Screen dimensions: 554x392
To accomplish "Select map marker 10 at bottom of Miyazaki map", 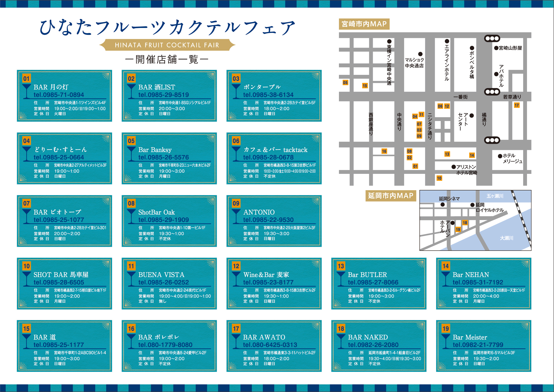I will (439, 178).
